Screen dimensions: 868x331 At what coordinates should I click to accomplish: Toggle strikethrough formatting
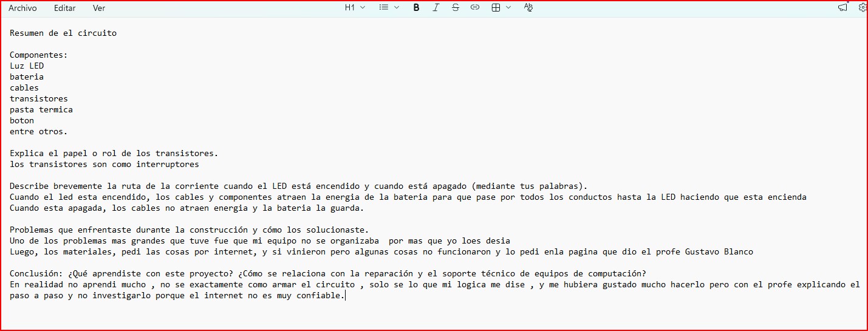point(456,8)
